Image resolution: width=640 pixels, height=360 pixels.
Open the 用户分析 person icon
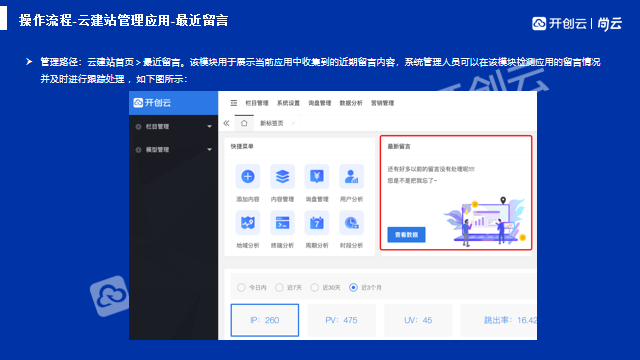(x=351, y=176)
